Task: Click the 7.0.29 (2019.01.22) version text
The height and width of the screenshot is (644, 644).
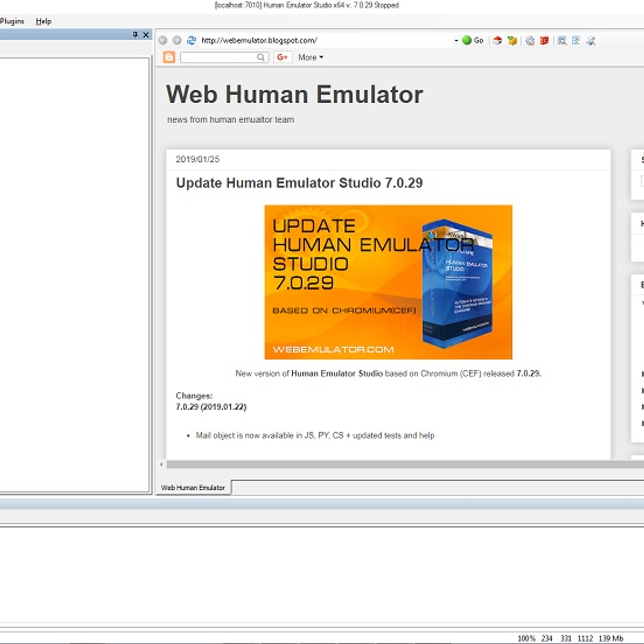Action: [x=211, y=407]
